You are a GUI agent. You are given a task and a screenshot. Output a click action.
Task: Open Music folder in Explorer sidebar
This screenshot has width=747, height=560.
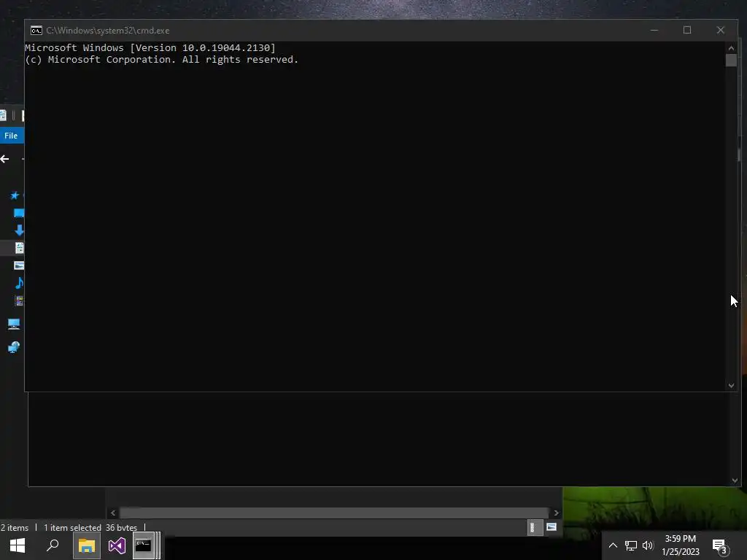click(19, 283)
